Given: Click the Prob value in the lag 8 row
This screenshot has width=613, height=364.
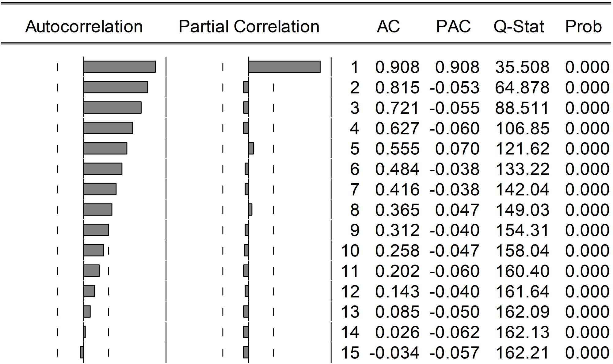Looking at the screenshot, I should 587,210.
